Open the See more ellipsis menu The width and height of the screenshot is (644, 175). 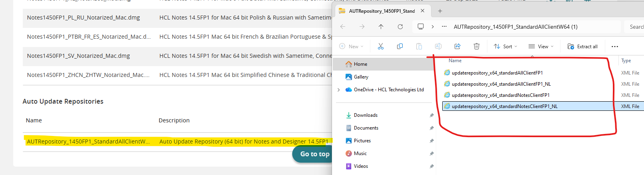click(x=614, y=47)
